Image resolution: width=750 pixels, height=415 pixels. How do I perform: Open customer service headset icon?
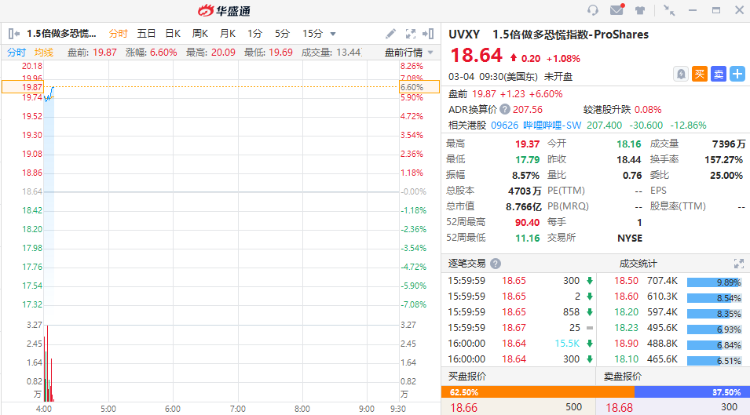[x=593, y=10]
